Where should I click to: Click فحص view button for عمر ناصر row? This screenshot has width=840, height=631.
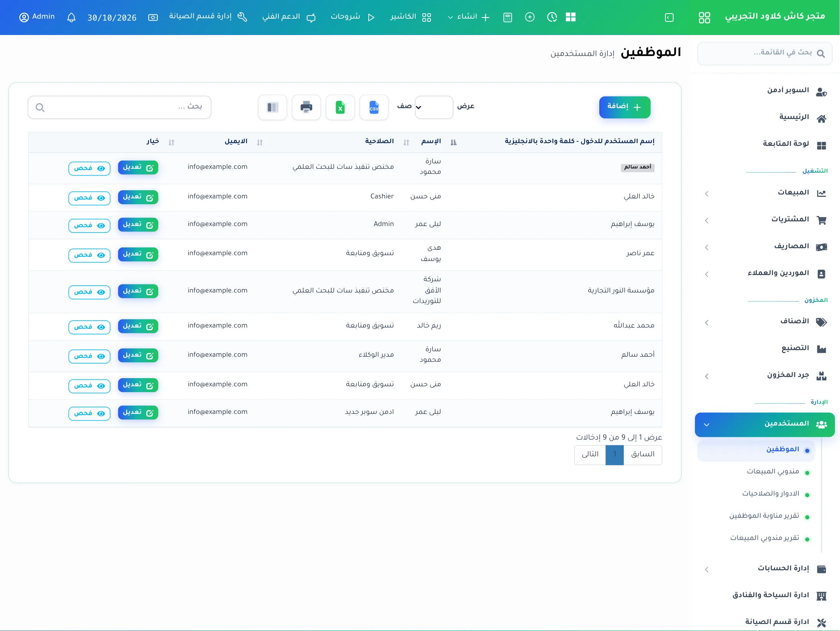[x=89, y=255]
